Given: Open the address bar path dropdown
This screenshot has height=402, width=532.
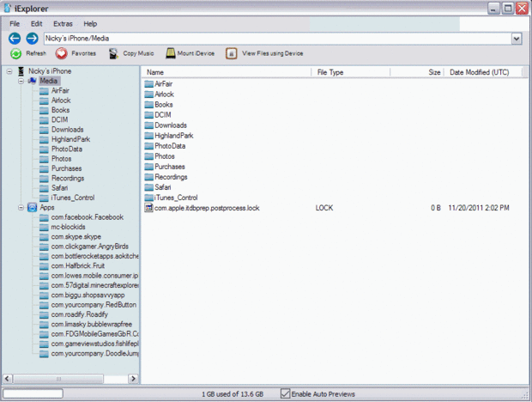Looking at the screenshot, I should coord(517,39).
